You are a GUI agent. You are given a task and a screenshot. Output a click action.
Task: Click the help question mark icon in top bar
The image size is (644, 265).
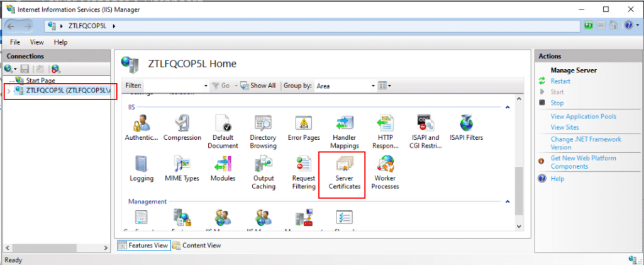(x=628, y=25)
